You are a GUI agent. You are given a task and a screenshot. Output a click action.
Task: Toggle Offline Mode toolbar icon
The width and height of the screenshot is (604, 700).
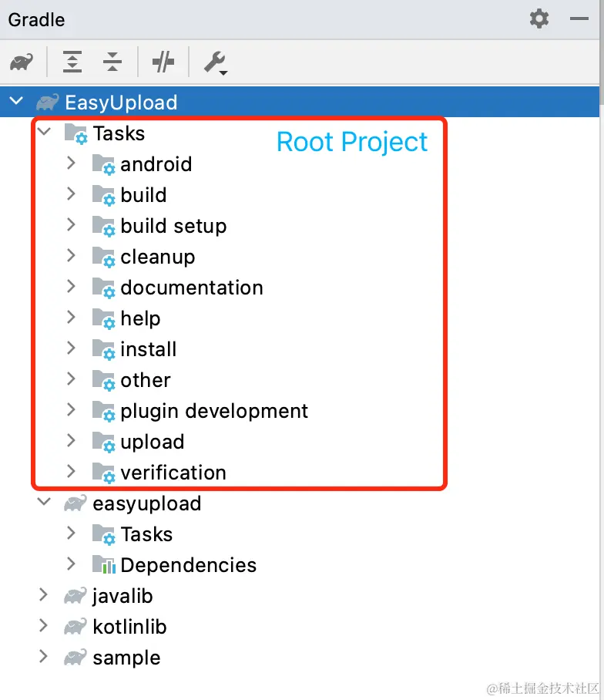[x=163, y=62]
